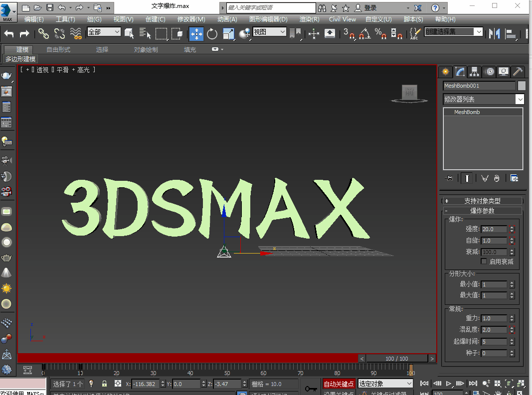Increase the 强度 spinner value
Screen dimensions: 532x395
pyautogui.click(x=512, y=228)
